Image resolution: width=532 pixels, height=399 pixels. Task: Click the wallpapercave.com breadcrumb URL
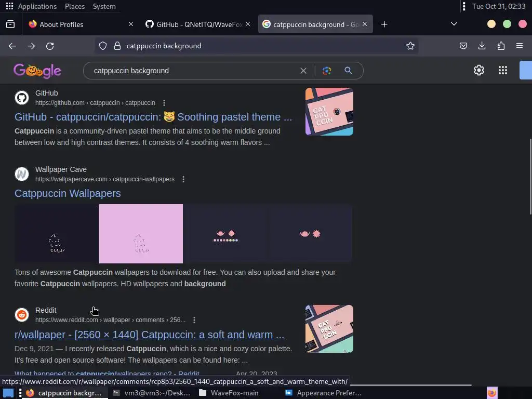105,179
